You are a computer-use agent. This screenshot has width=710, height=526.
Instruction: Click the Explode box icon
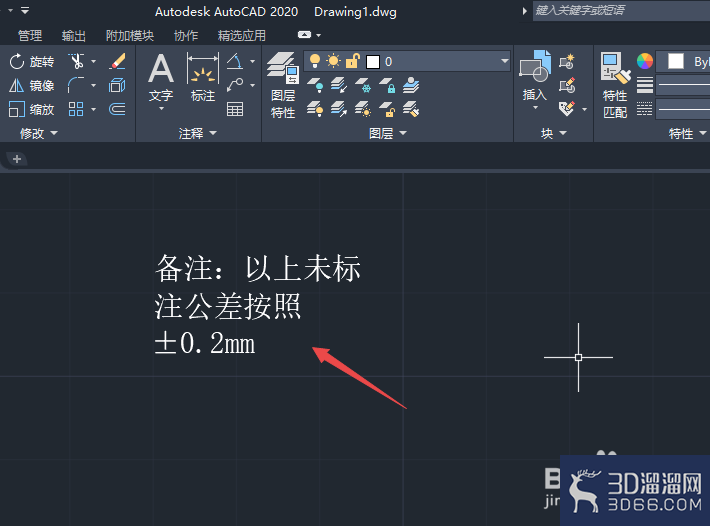117,85
